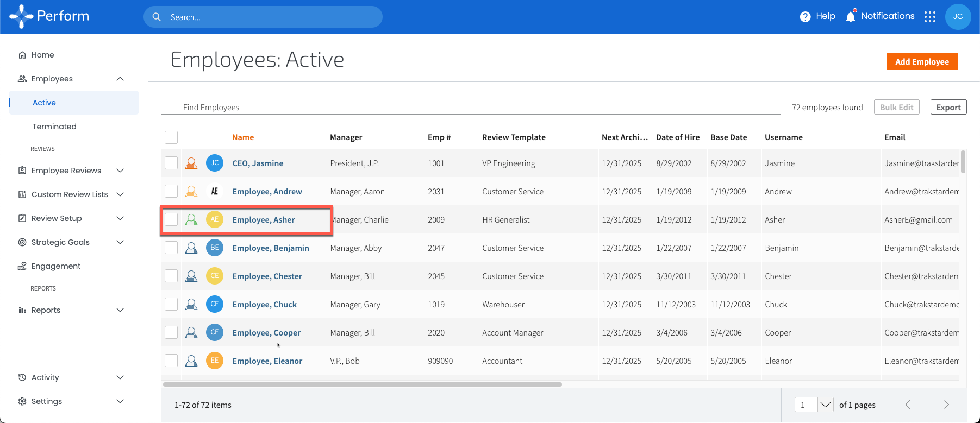The height and width of the screenshot is (423, 980).
Task: Open the Home menu item
Action: click(42, 55)
